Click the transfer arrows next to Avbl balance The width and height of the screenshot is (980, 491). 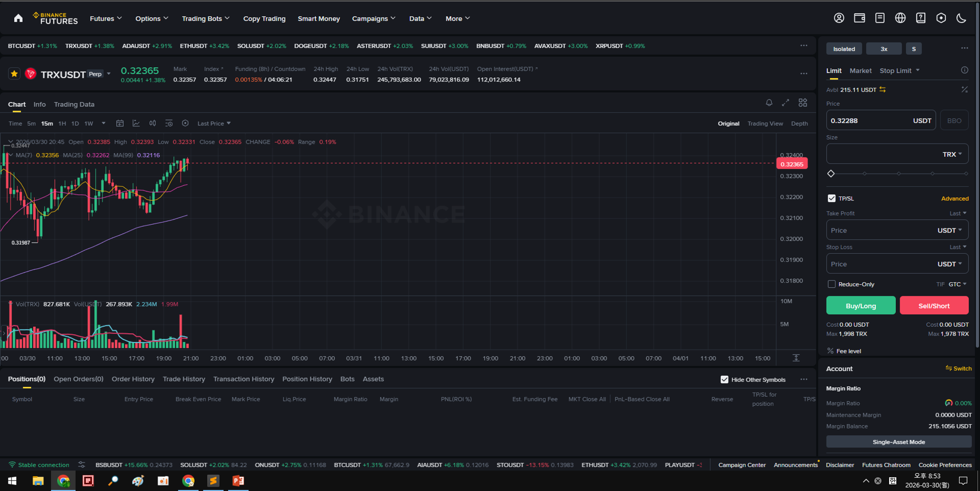point(883,89)
